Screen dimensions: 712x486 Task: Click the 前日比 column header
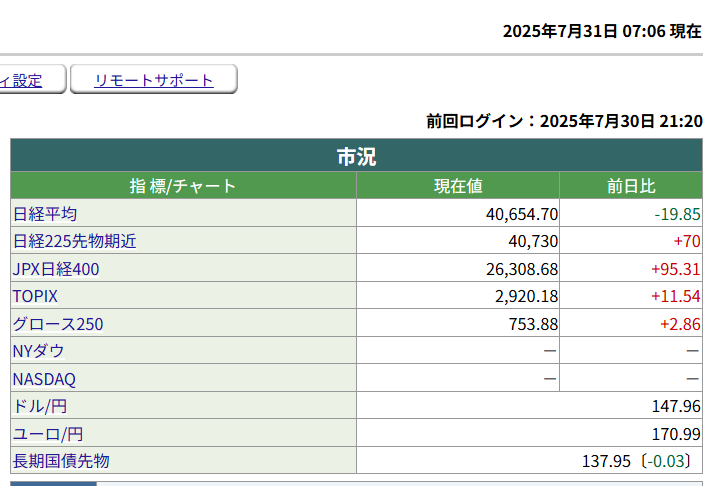point(631,186)
